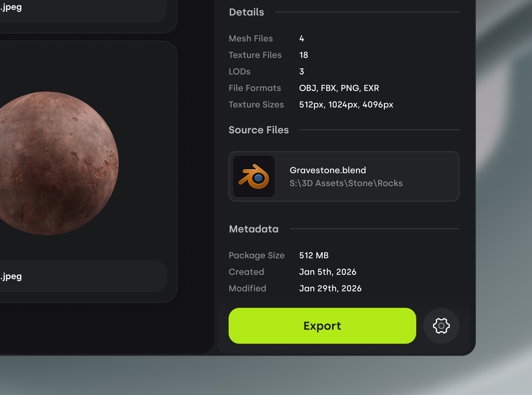Open export settings via gear icon
Screen dimensions: 532x395
(x=441, y=326)
